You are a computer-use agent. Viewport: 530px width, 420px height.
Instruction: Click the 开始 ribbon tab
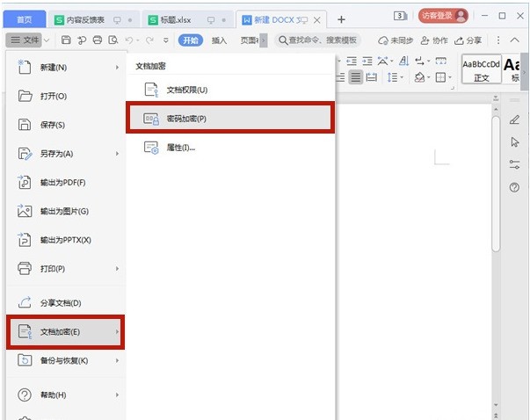point(189,40)
